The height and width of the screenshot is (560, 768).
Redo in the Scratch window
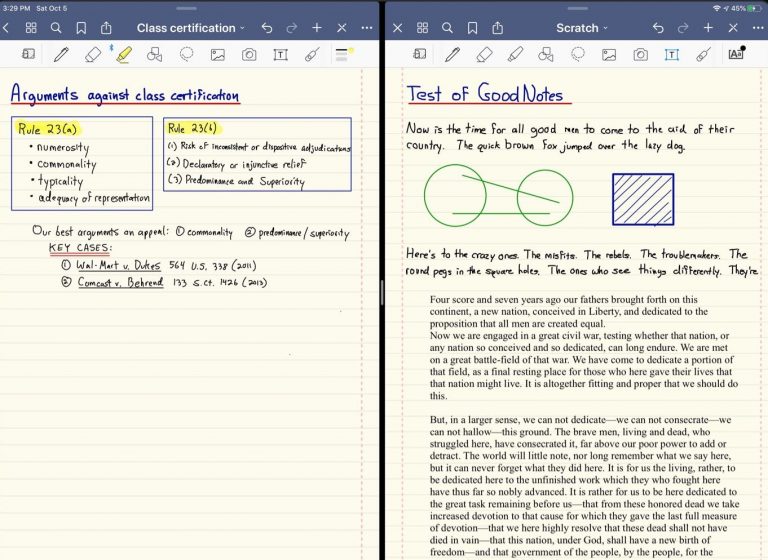(x=683, y=28)
